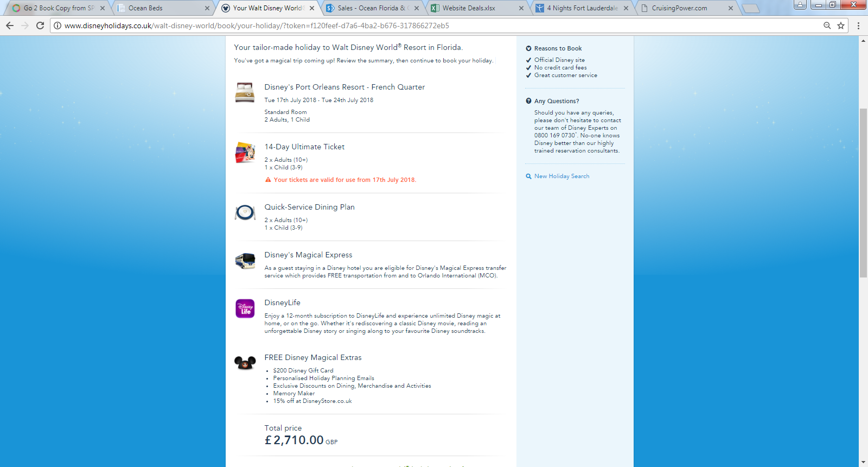Click the scrollbar up arrow
868x467 pixels.
(863, 41)
